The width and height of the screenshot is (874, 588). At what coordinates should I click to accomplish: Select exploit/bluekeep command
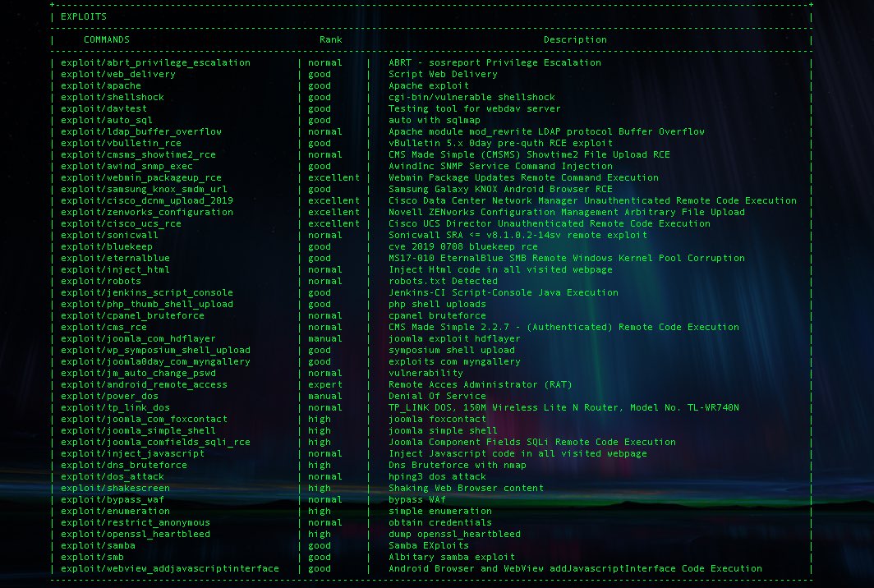coord(107,247)
